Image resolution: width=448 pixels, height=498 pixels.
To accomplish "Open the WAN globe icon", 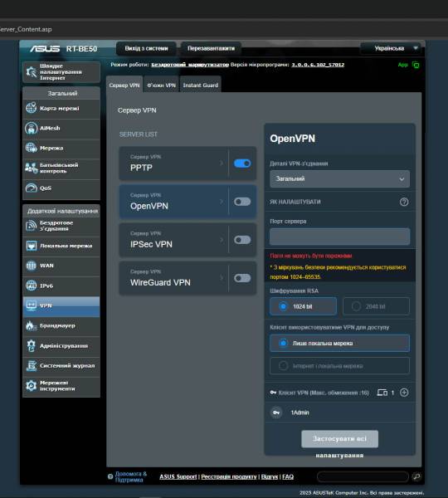I will [x=32, y=266].
